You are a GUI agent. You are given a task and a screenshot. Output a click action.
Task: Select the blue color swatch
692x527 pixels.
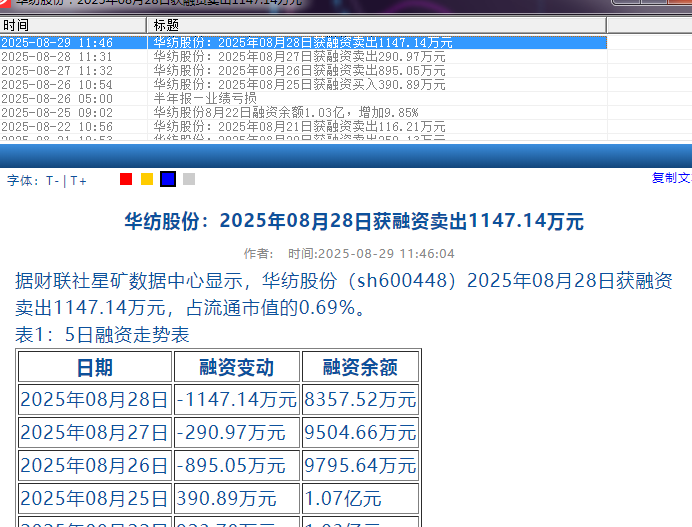click(168, 179)
